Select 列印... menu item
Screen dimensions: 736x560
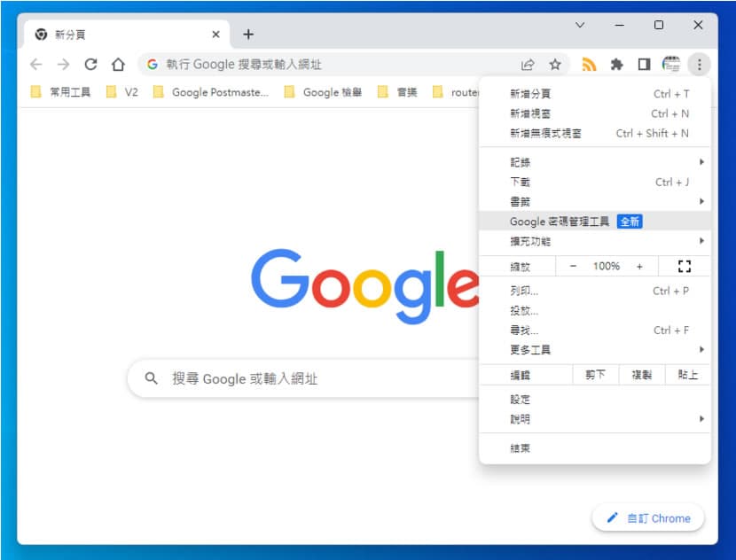pyautogui.click(x=595, y=291)
